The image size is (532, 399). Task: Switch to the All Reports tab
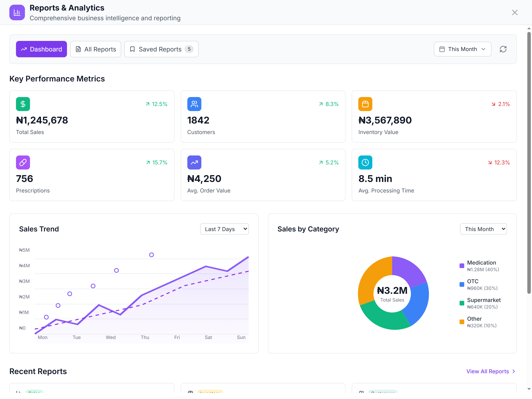tap(95, 49)
